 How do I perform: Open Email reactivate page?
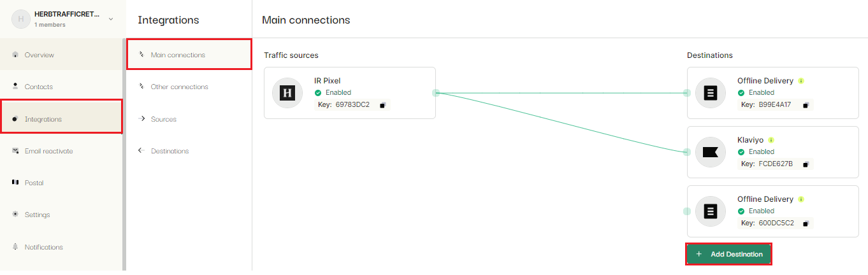click(x=48, y=151)
